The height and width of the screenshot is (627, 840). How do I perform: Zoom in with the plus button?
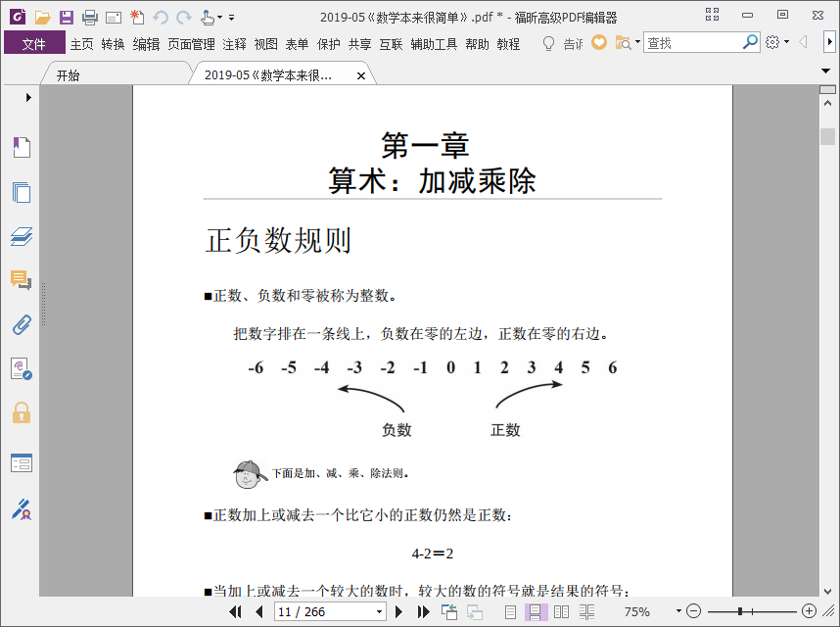[810, 611]
